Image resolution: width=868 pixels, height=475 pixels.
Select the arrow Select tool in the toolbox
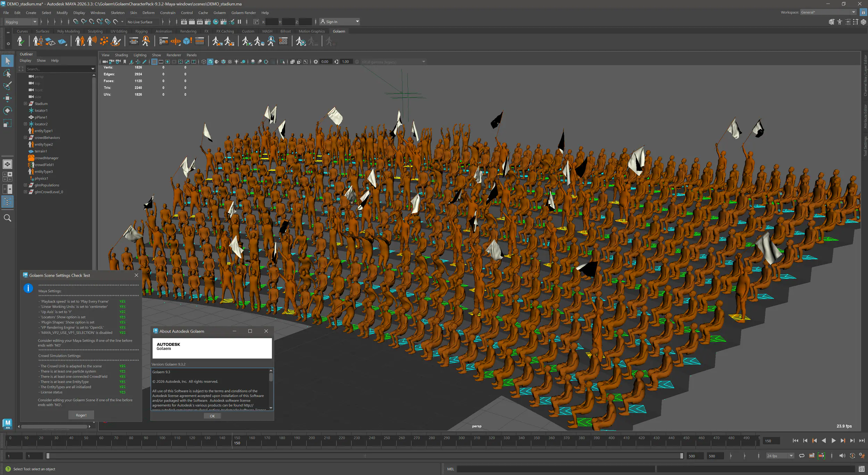(x=7, y=61)
